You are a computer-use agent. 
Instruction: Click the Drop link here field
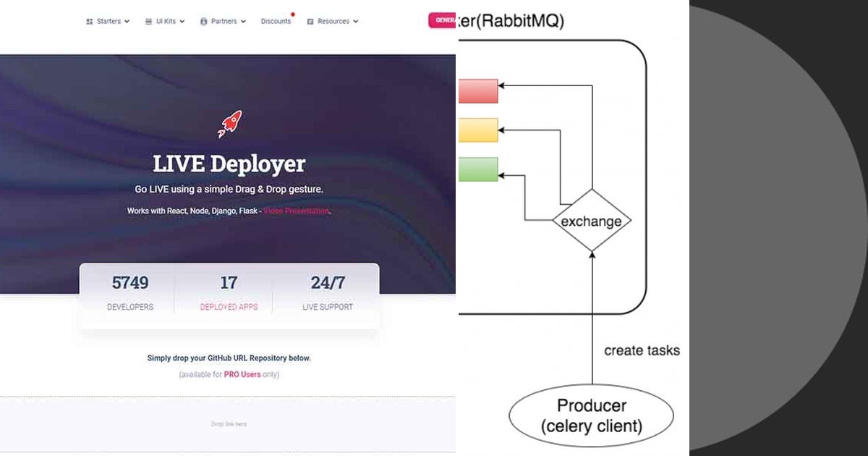pyautogui.click(x=229, y=424)
